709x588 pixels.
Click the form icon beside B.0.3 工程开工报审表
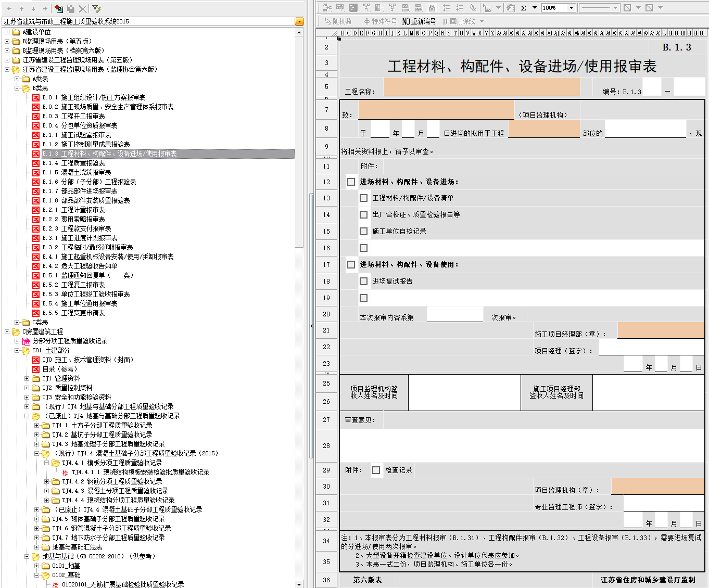click(36, 117)
